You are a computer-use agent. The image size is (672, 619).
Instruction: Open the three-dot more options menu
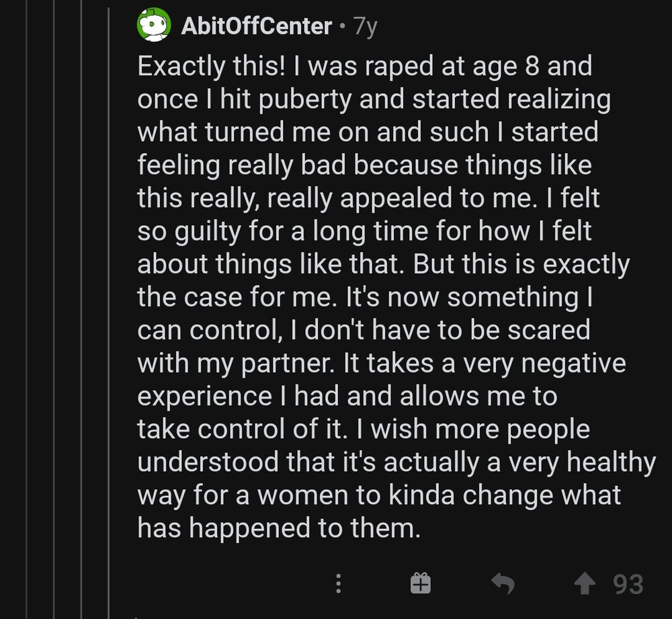click(339, 583)
